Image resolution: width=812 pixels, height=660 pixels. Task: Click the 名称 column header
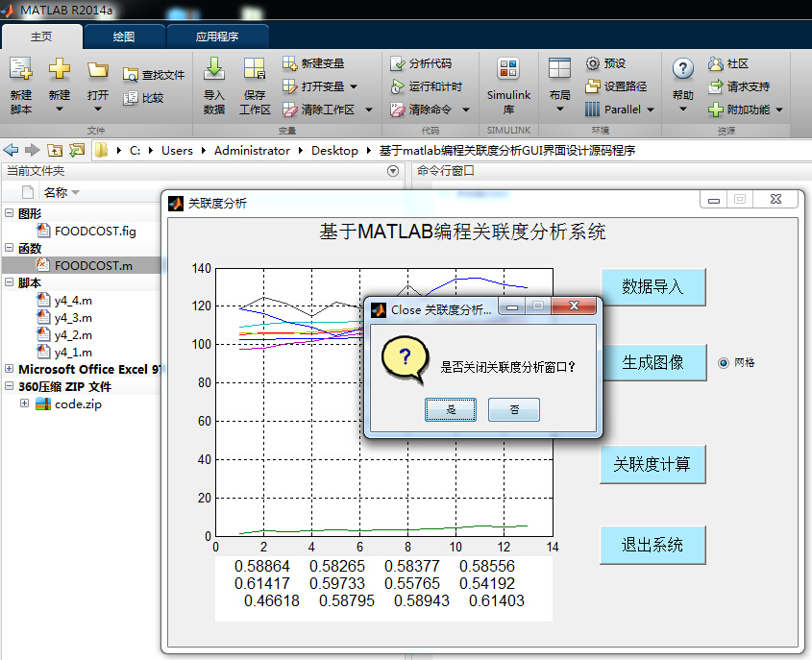coord(56,192)
